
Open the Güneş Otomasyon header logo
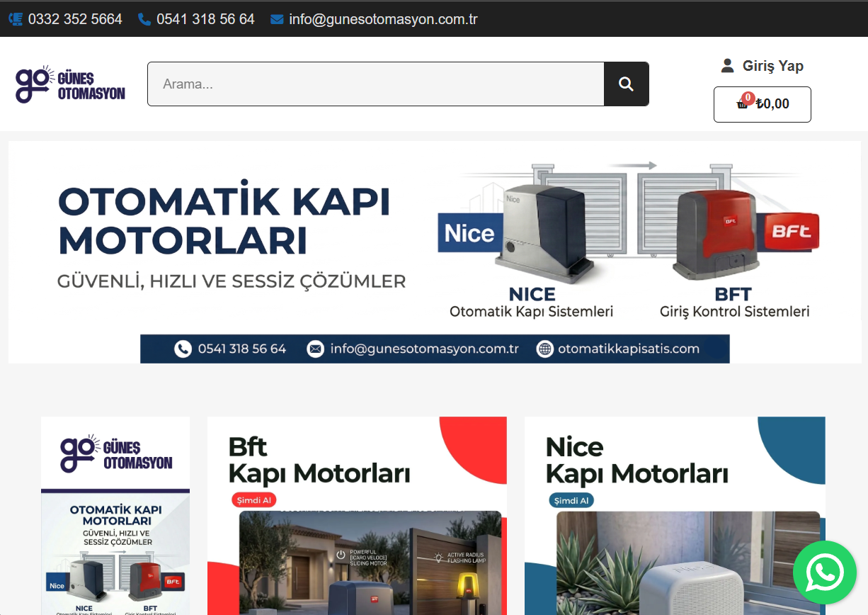pyautogui.click(x=70, y=84)
